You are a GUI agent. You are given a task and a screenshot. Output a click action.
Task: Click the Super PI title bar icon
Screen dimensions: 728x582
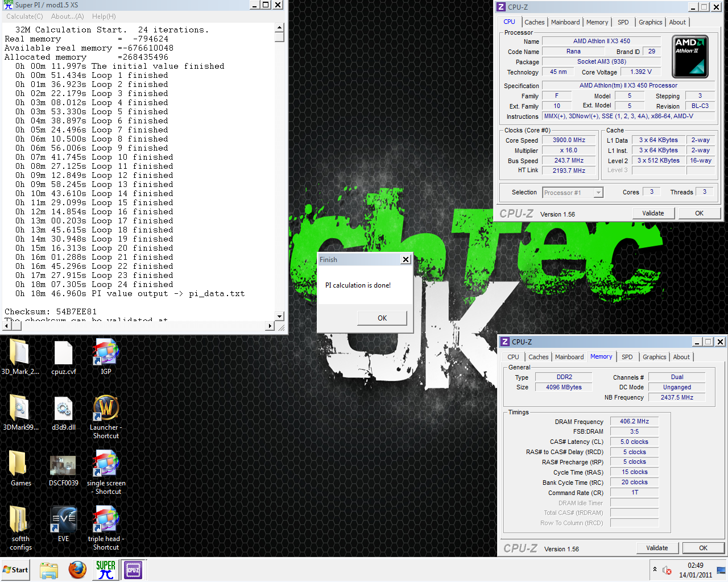click(9, 5)
